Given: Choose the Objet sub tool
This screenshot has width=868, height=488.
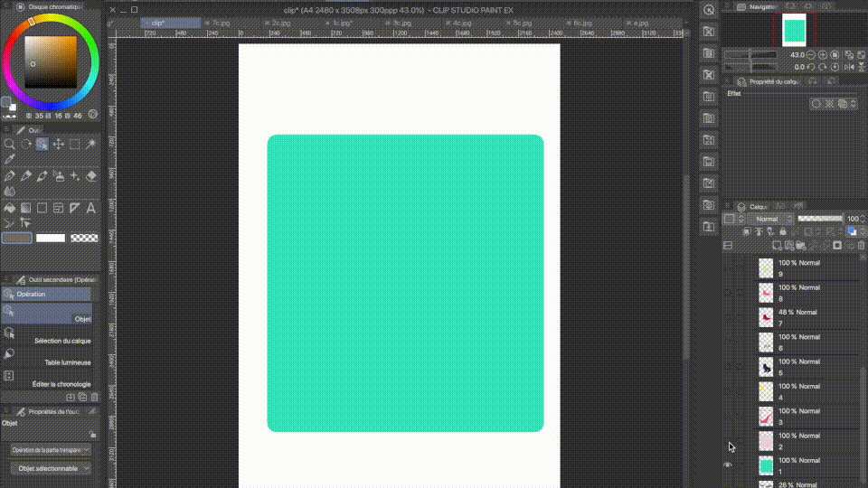Looking at the screenshot, I should coord(46,314).
